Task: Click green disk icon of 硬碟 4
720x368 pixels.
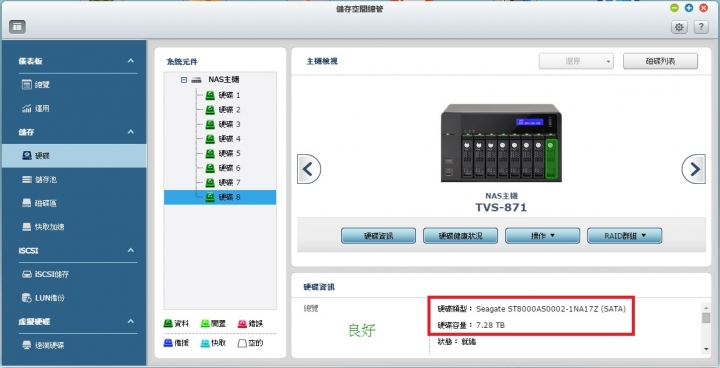Action: click(x=210, y=139)
